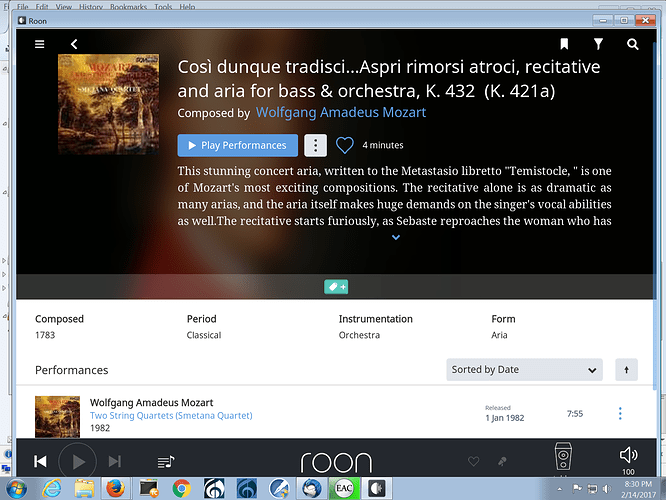Open the Bookmarks menu in background window
This screenshot has width=666, height=500.
click(x=128, y=6)
